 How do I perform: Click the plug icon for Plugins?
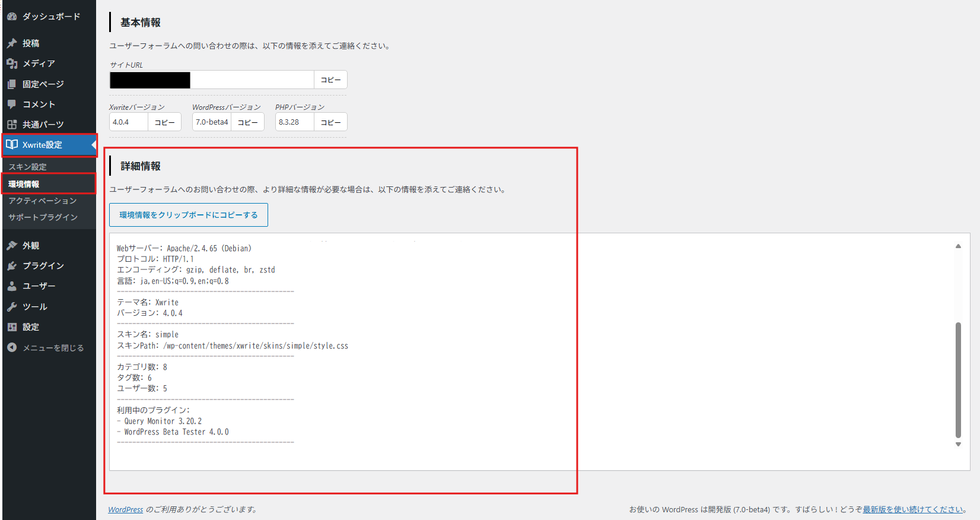coord(12,266)
